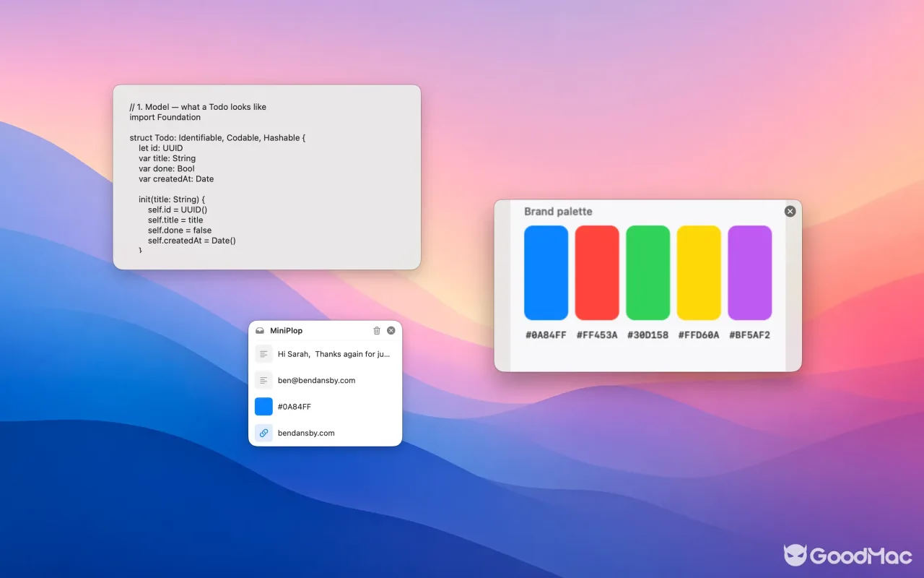Select the "Hi Sarah, Thanks again" clip text
Screen dimensions: 924x578
(334, 354)
